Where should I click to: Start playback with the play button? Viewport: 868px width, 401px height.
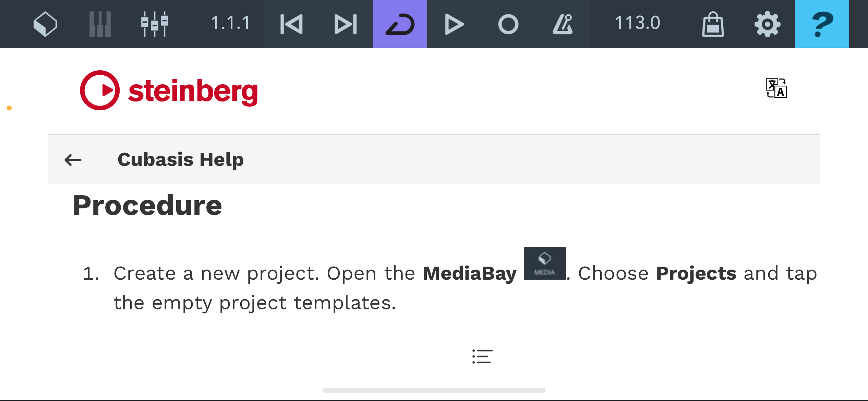[x=454, y=24]
